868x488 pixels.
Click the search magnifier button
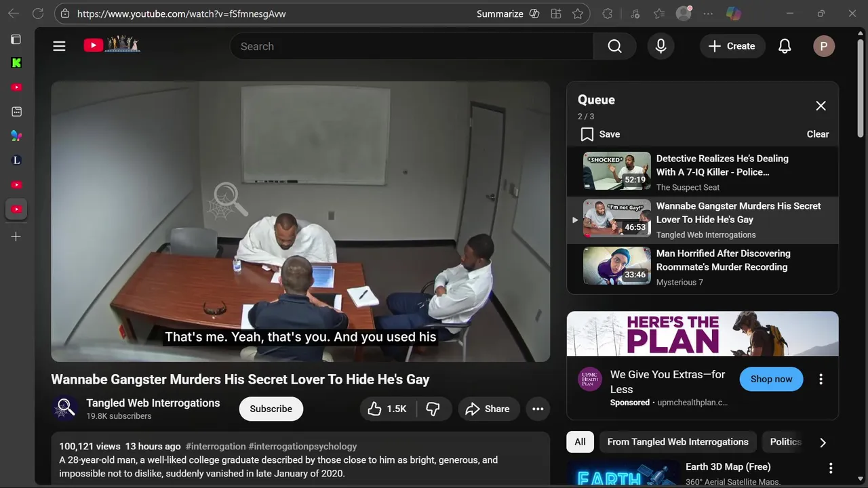[x=614, y=46]
